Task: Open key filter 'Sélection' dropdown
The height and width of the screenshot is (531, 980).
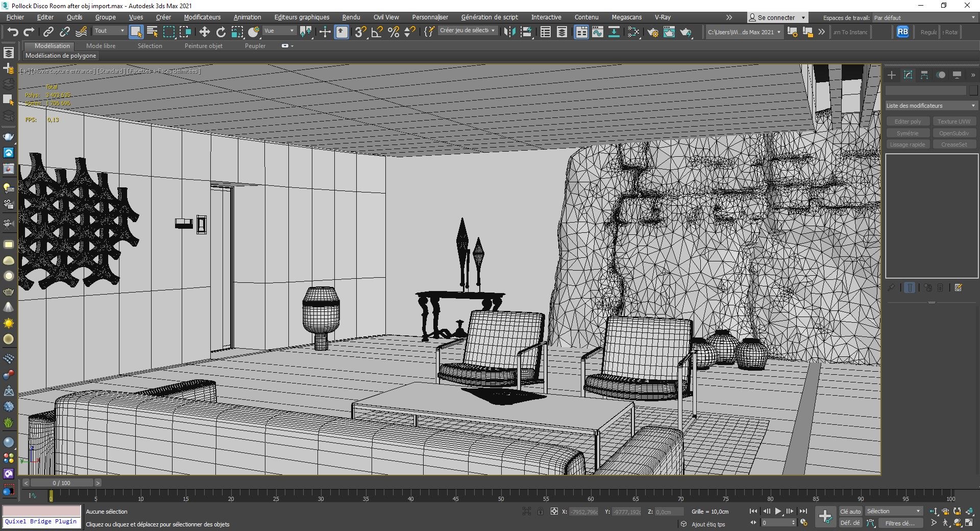Action: click(x=894, y=511)
